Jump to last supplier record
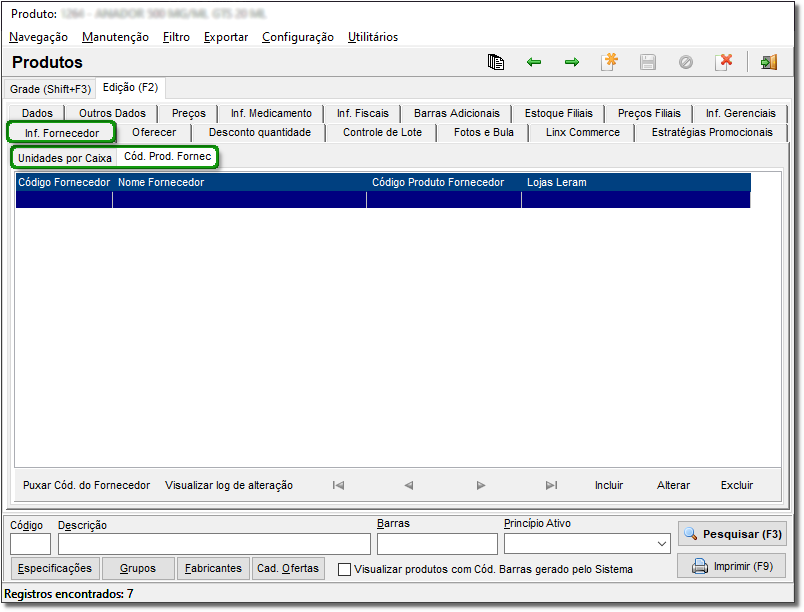The image size is (804, 612). pos(551,485)
